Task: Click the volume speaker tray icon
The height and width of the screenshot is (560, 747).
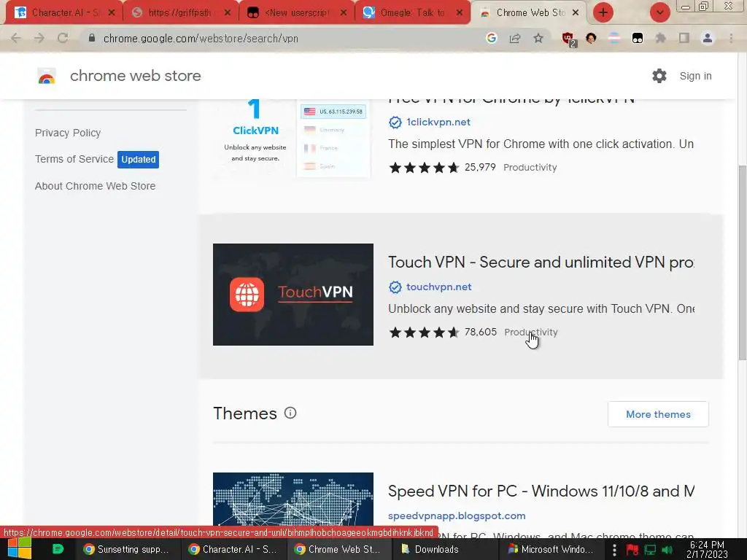Action: (667, 550)
